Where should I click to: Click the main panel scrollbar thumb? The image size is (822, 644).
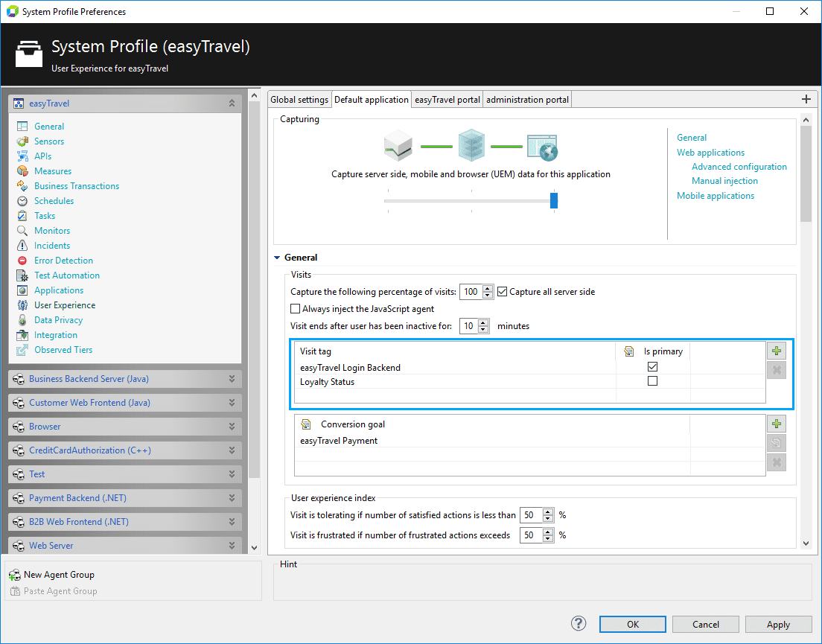click(806, 173)
